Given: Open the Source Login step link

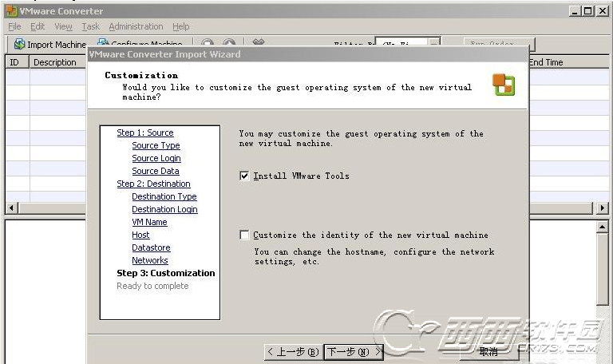Looking at the screenshot, I should (x=156, y=158).
